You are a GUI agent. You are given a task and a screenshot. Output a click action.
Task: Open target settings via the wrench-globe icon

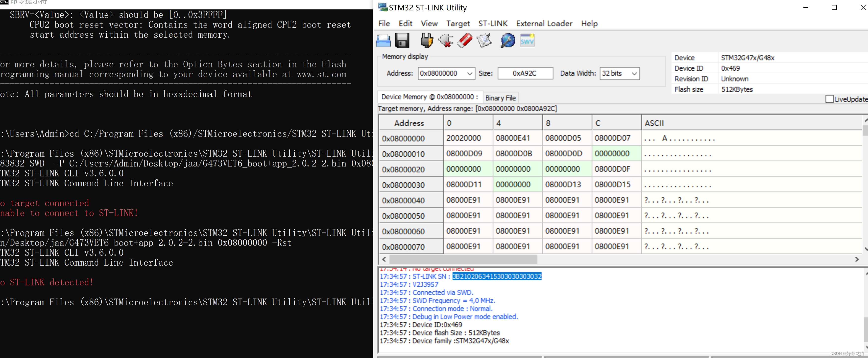[507, 40]
